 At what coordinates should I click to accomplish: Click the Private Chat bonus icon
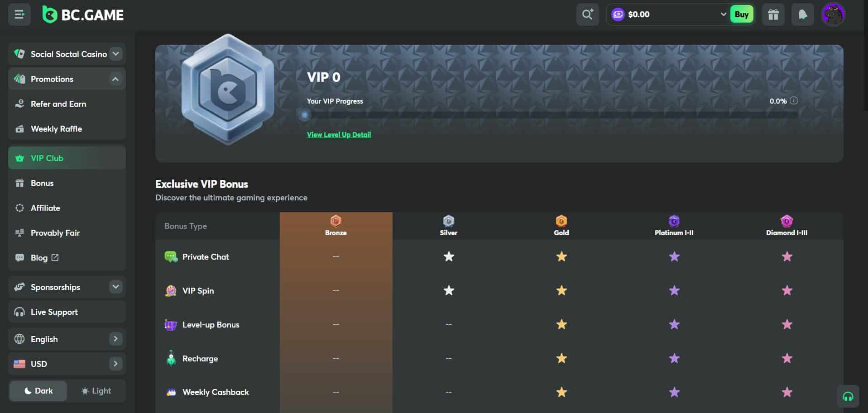(x=171, y=256)
